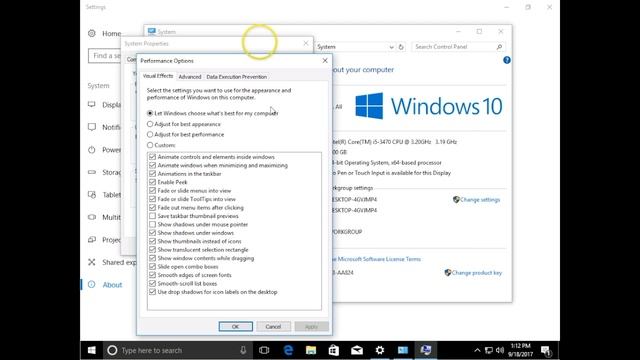Open File Explorer from the taskbar
Image resolution: width=640 pixels, height=360 pixels.
coord(311,350)
